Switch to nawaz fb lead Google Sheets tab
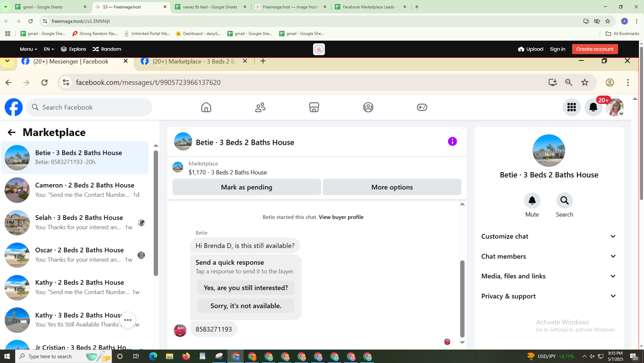The height and width of the screenshot is (363, 644). pos(211,7)
